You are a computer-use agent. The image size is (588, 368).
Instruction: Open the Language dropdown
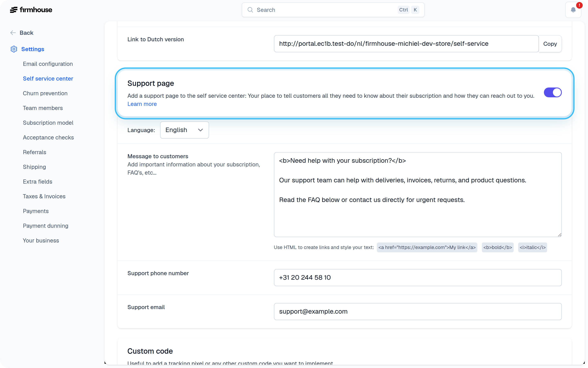(x=184, y=130)
